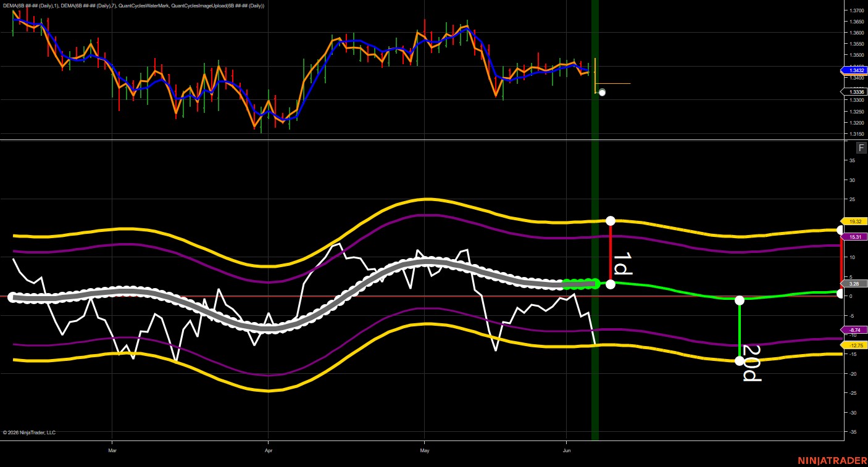Viewport: 868px width, 467px height.
Task: Click the yellow 19.32 upper band label
Action: pyautogui.click(x=854, y=221)
